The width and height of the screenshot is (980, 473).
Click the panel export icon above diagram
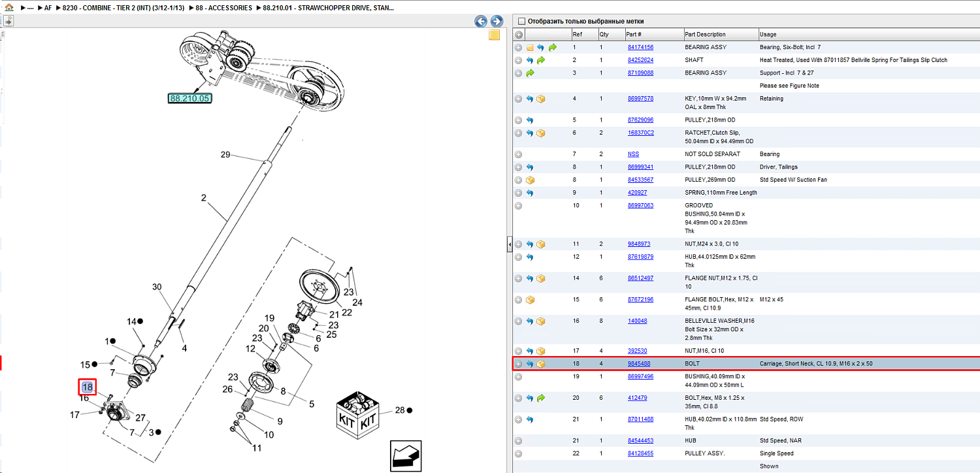point(8,21)
